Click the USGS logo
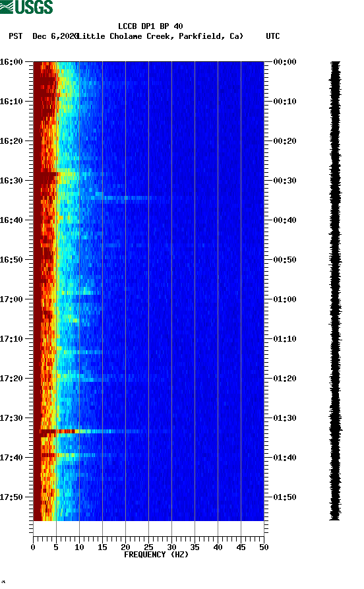The width and height of the screenshot is (364, 589). tap(26, 7)
